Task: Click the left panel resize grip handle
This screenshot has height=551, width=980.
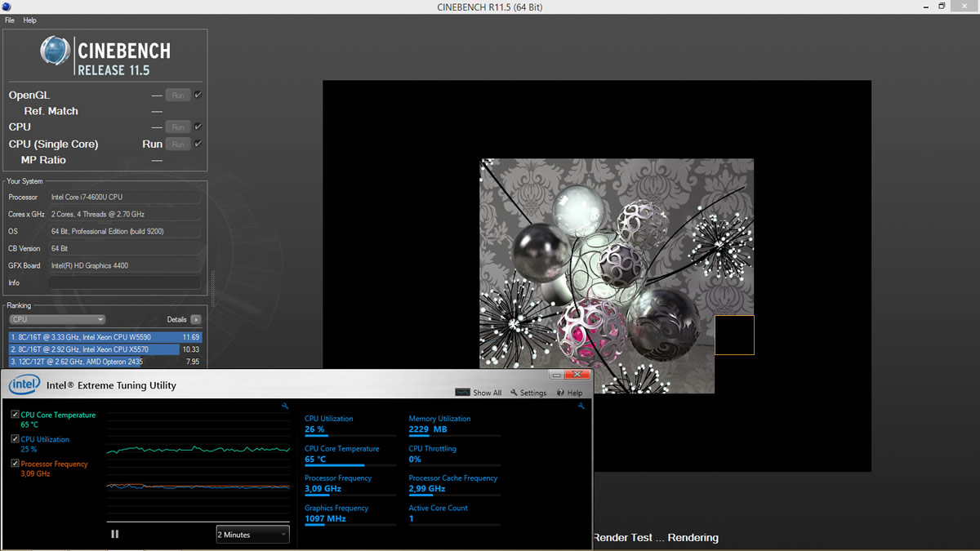Action: tap(212, 290)
